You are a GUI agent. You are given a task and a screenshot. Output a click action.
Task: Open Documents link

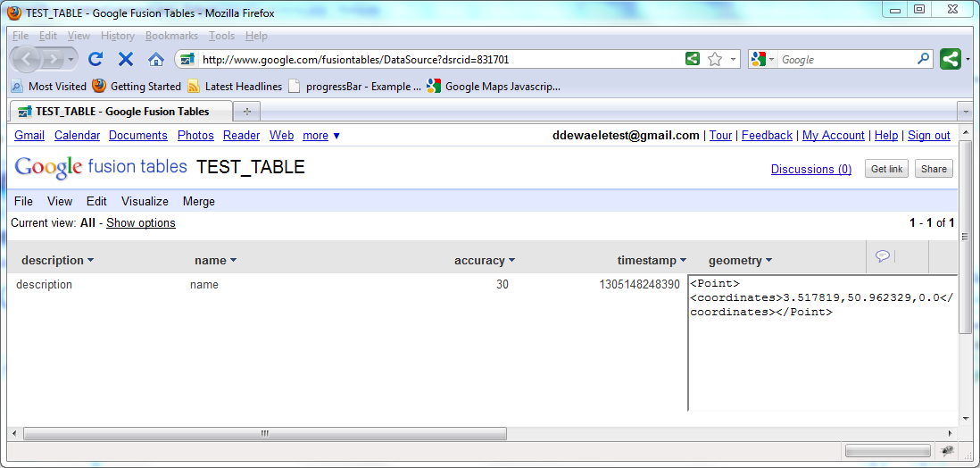(138, 135)
